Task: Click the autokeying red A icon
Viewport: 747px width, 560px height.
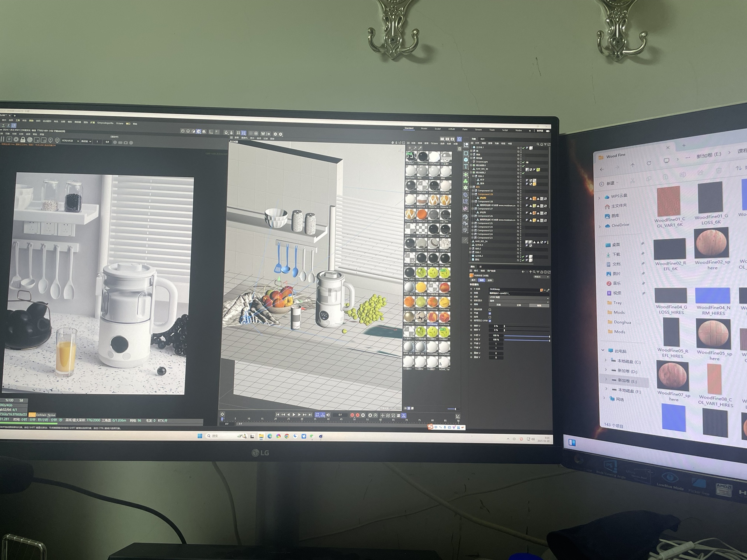Action: pyautogui.click(x=358, y=415)
